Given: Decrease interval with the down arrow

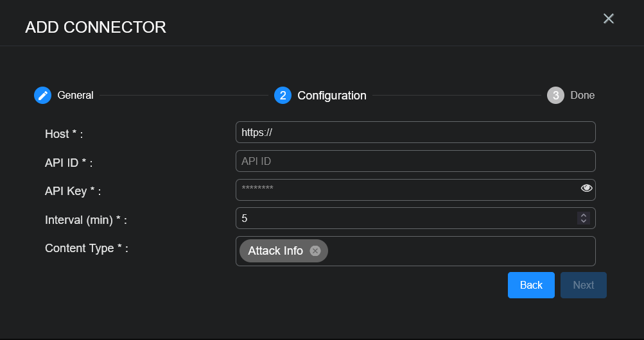Looking at the screenshot, I should pos(584,221).
